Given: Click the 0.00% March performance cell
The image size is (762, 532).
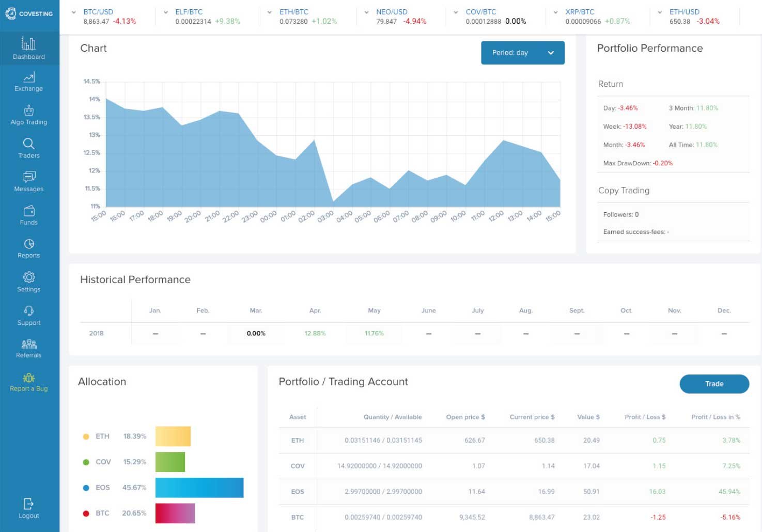Looking at the screenshot, I should pyautogui.click(x=256, y=333).
